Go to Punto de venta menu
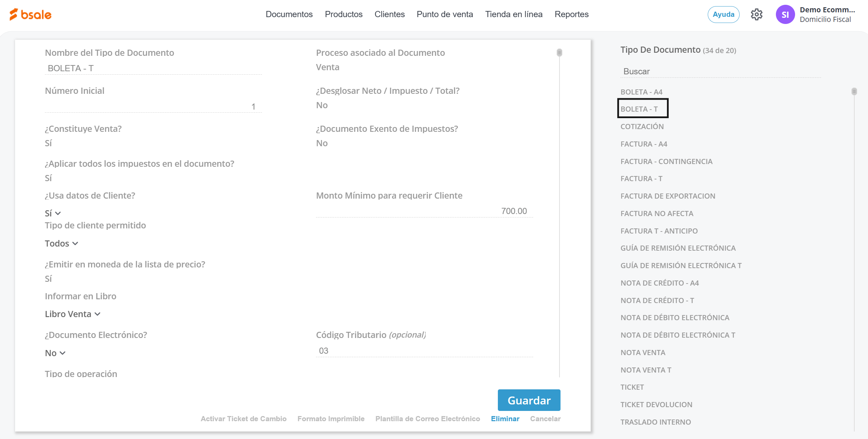 (444, 14)
